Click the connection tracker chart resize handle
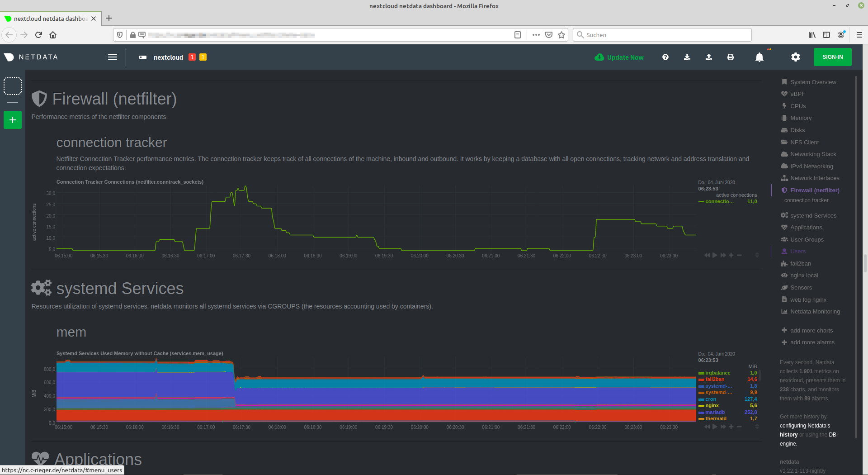 757,255
